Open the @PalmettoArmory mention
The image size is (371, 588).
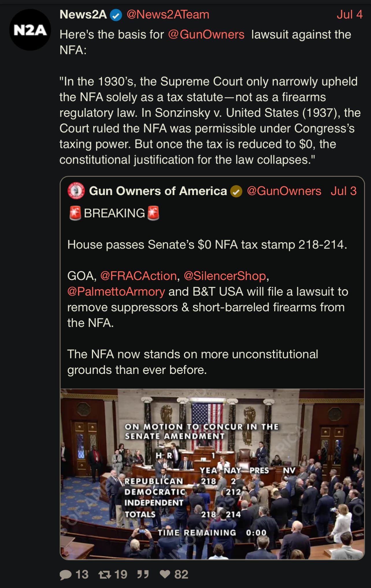coord(116,292)
